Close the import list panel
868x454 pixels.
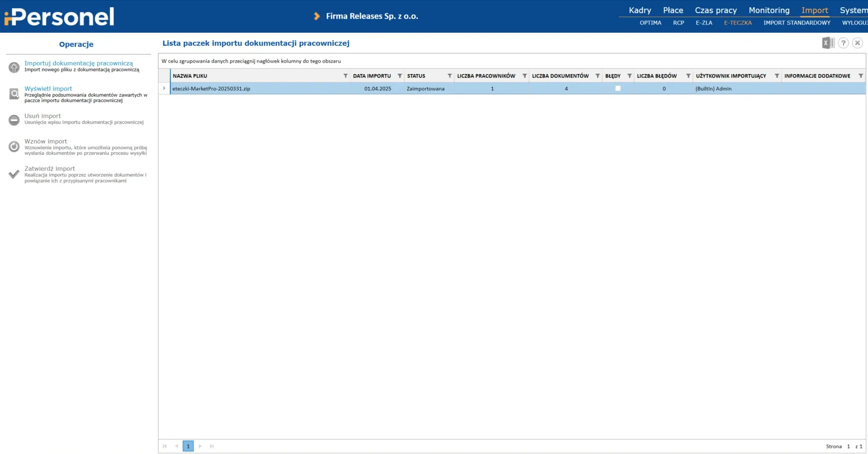point(857,43)
